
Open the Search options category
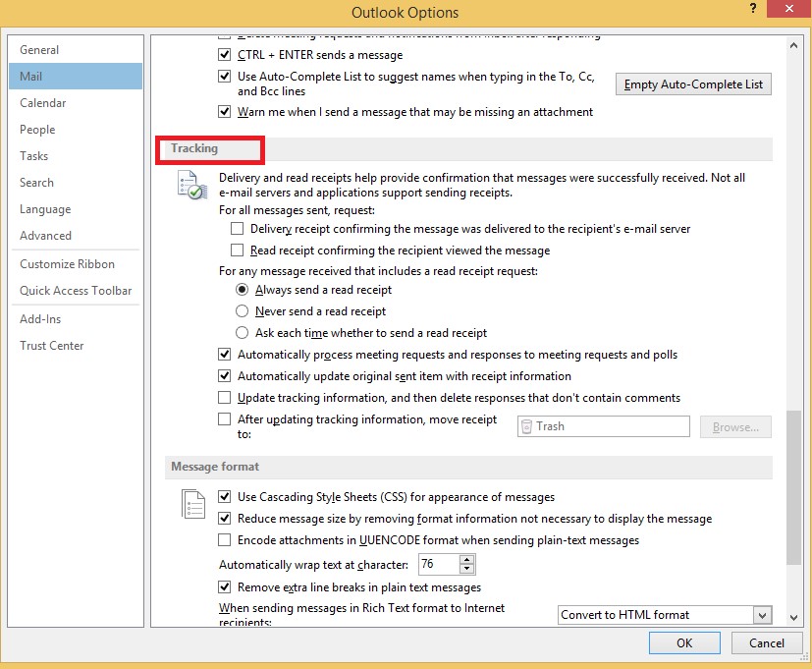[x=76, y=183]
